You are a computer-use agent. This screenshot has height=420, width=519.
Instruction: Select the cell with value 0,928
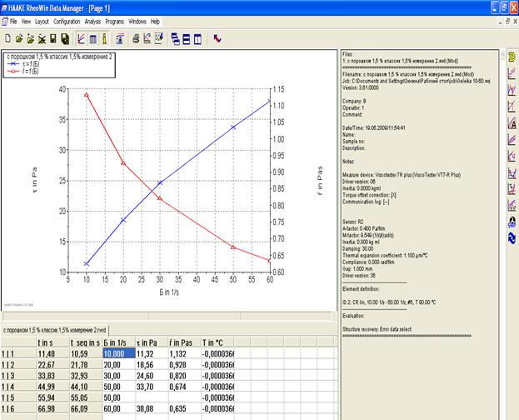[x=184, y=365]
